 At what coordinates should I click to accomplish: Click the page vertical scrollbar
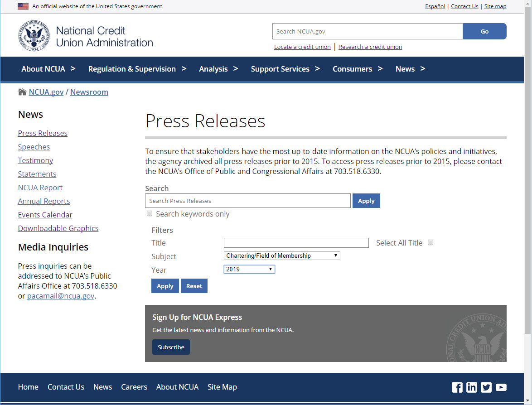(x=527, y=169)
